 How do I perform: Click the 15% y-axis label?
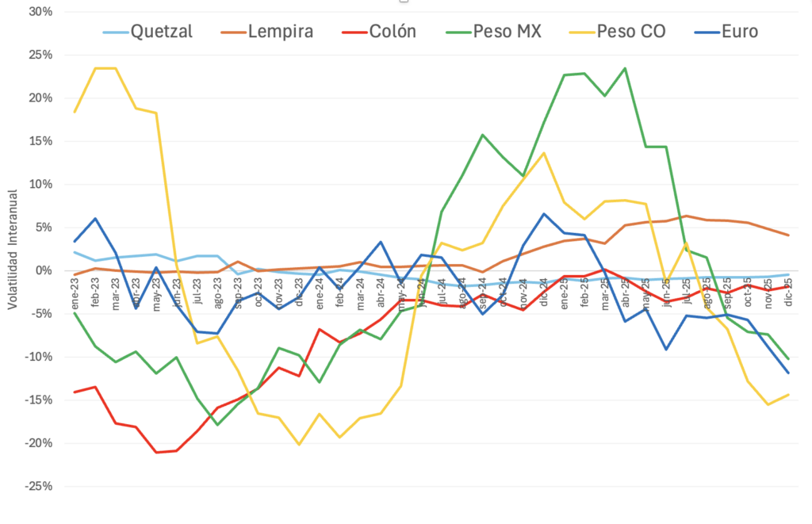(x=40, y=141)
